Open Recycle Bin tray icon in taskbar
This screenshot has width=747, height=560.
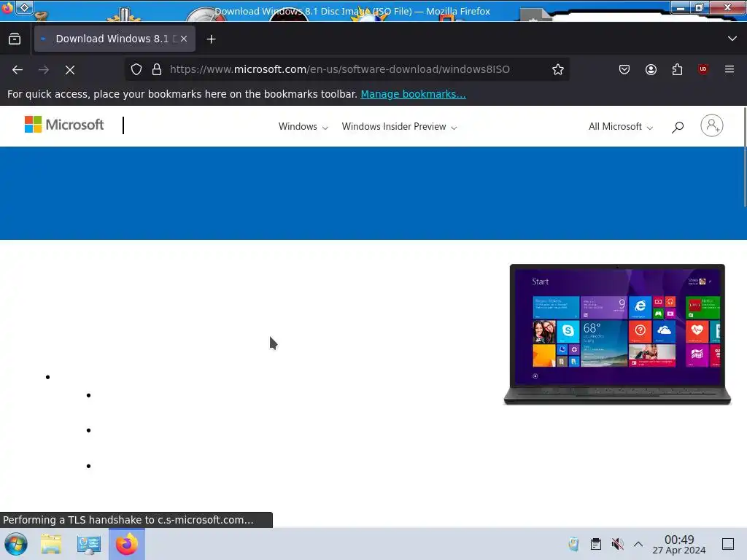tap(573, 544)
